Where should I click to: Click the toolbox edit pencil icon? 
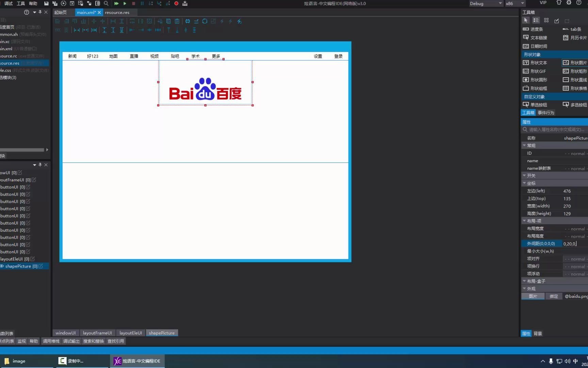557,21
